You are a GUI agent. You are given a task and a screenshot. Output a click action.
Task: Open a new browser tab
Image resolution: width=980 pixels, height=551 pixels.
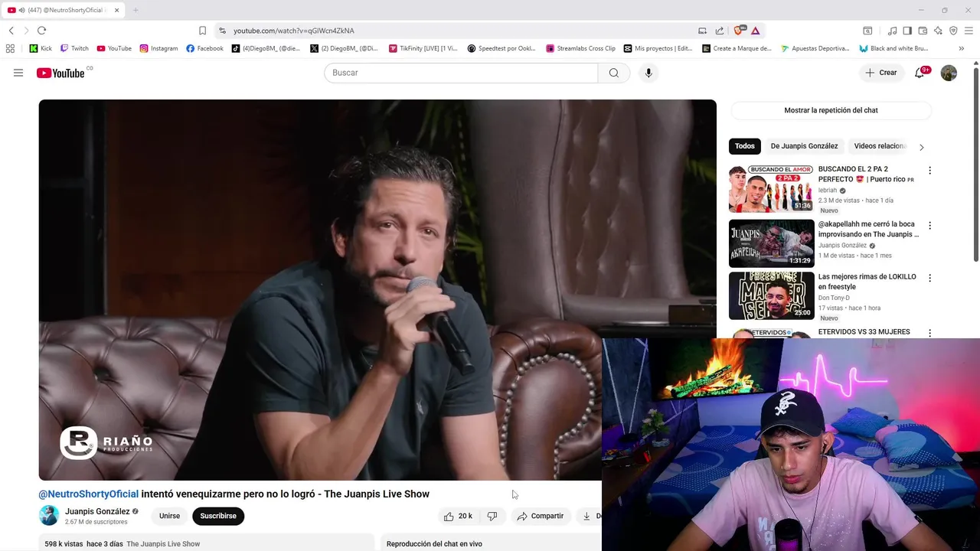pos(136,10)
